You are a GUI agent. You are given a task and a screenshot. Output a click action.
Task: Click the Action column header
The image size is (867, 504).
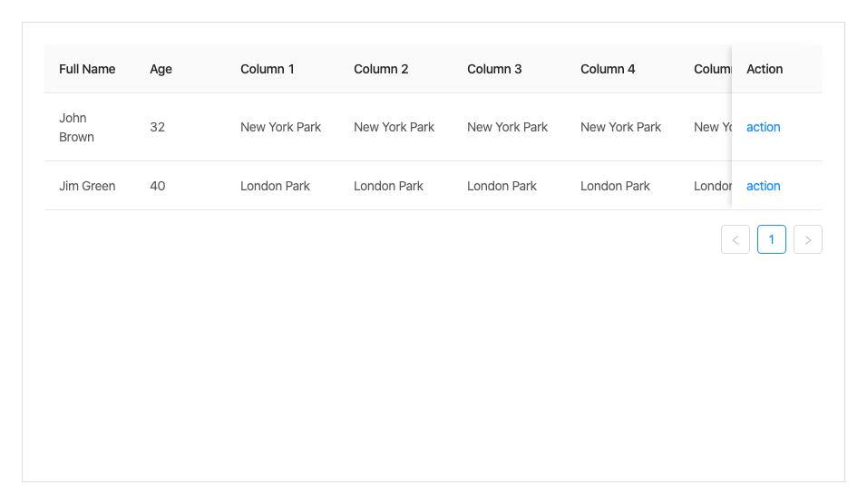tap(765, 69)
